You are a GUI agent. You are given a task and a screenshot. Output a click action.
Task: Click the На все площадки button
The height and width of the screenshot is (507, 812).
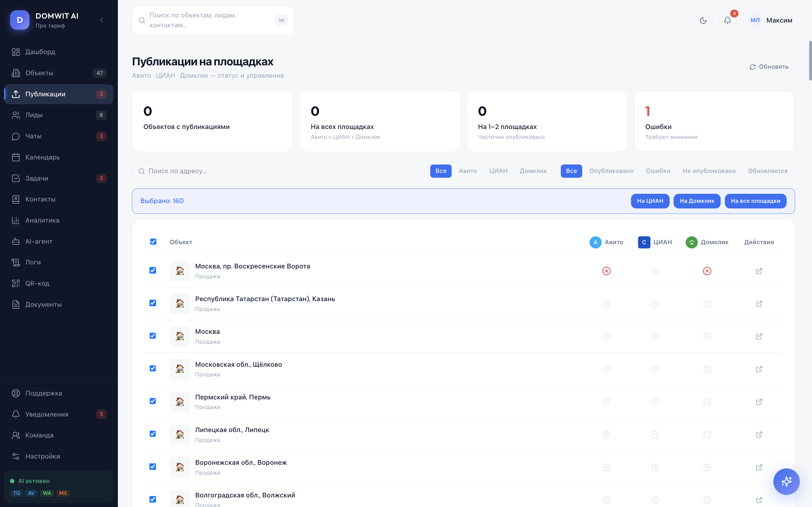[x=756, y=201]
